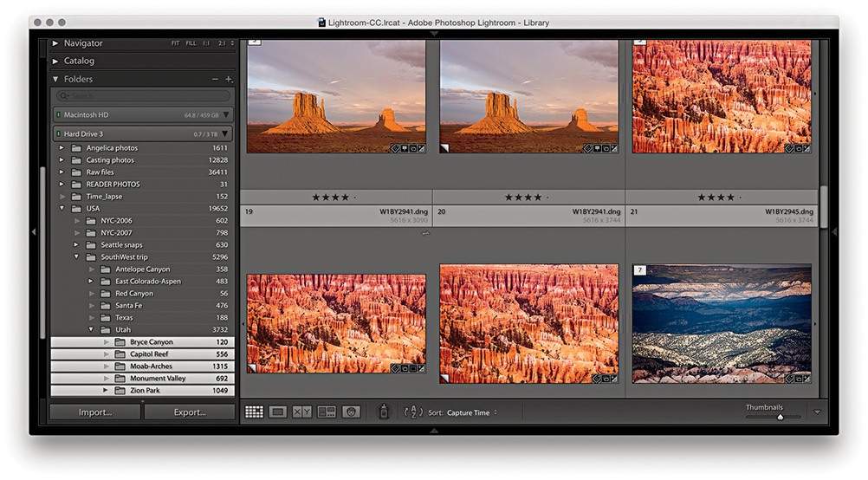Click the Export... button

[x=190, y=412]
